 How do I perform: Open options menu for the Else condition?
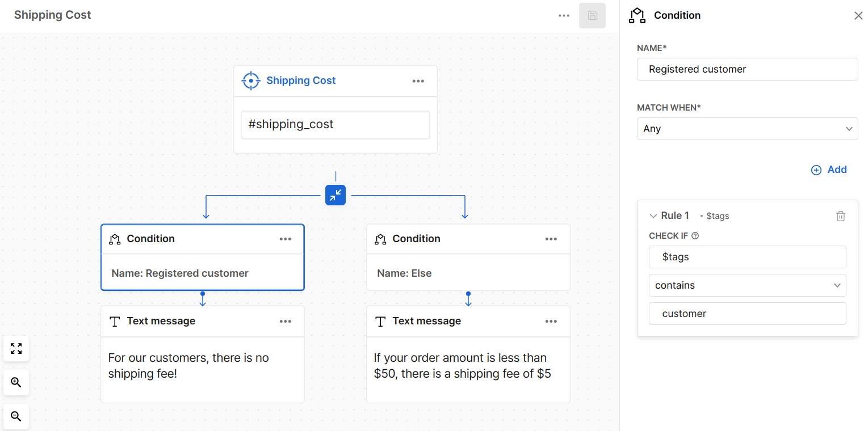point(551,239)
